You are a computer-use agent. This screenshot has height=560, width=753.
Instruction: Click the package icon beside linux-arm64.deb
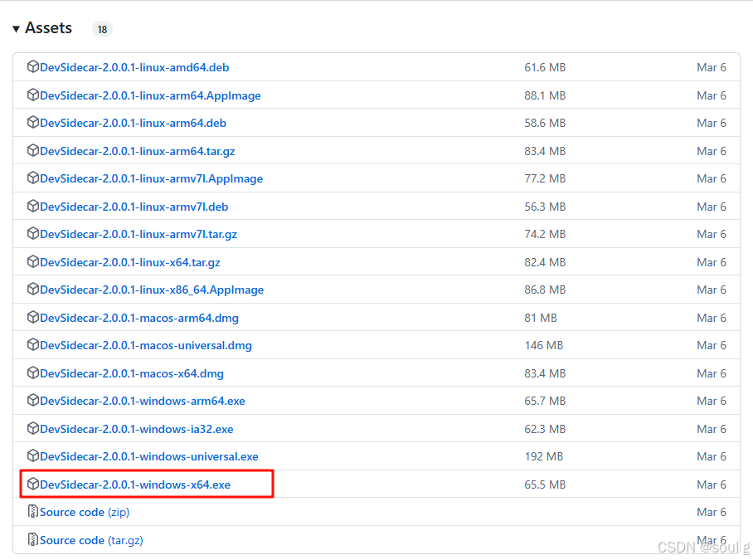point(32,123)
